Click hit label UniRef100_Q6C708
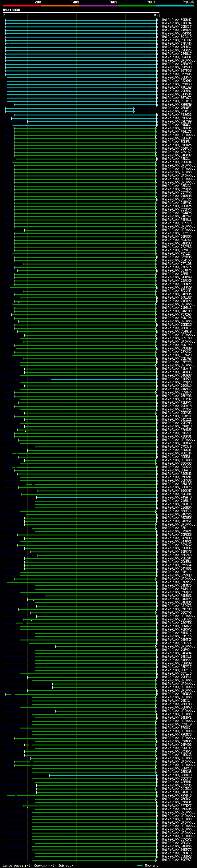 point(176,612)
